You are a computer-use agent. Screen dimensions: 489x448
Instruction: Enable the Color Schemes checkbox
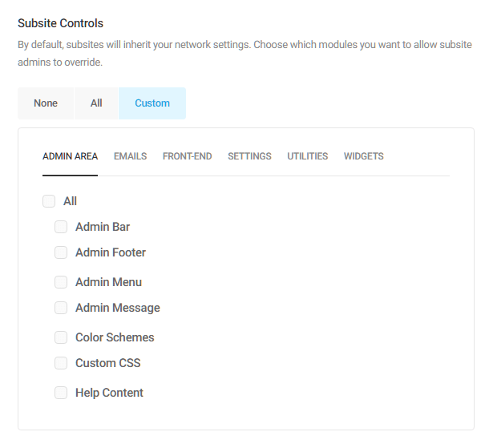[x=61, y=337]
